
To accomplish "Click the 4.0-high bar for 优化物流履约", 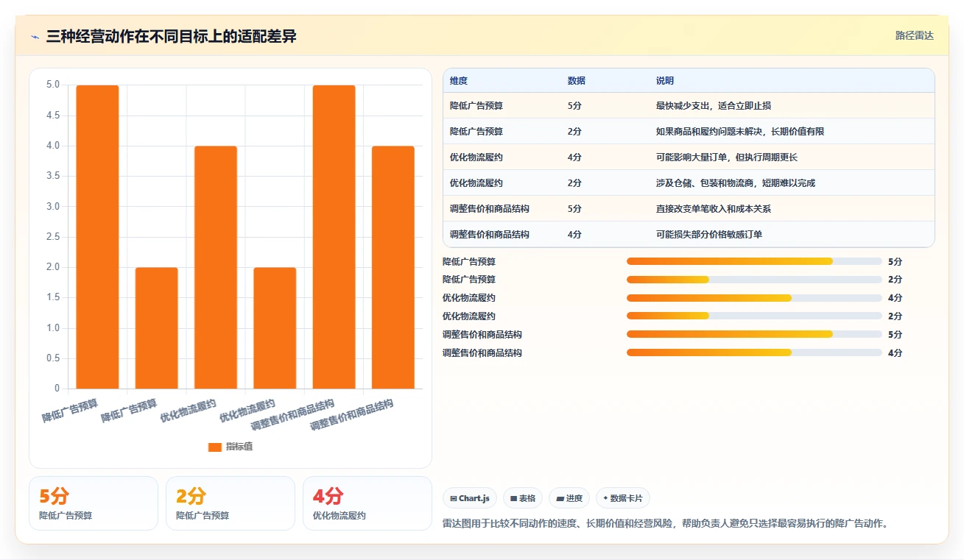I will click(216, 267).
